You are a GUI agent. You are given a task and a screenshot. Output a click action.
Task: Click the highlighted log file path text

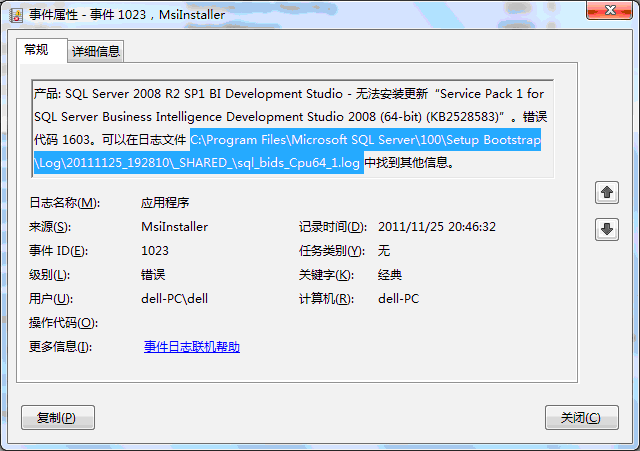tap(287, 151)
